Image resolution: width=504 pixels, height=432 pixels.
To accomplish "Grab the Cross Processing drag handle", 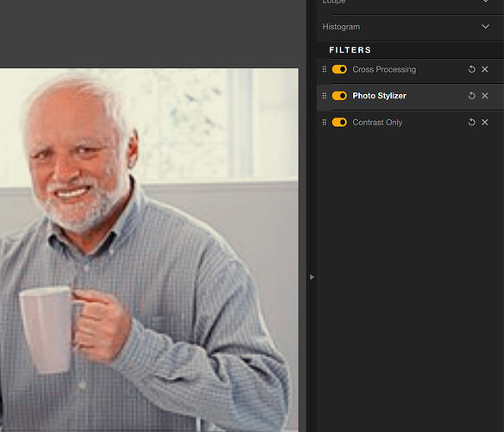I will (324, 69).
